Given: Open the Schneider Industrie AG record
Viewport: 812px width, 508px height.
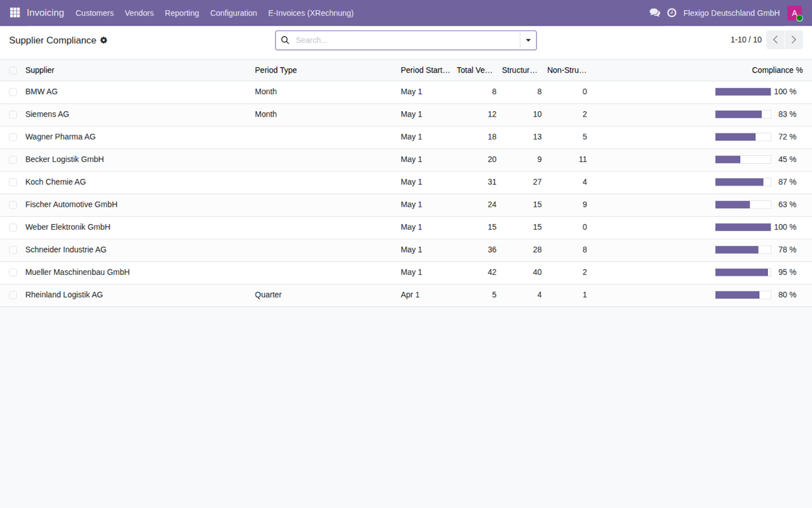Looking at the screenshot, I should coord(66,250).
